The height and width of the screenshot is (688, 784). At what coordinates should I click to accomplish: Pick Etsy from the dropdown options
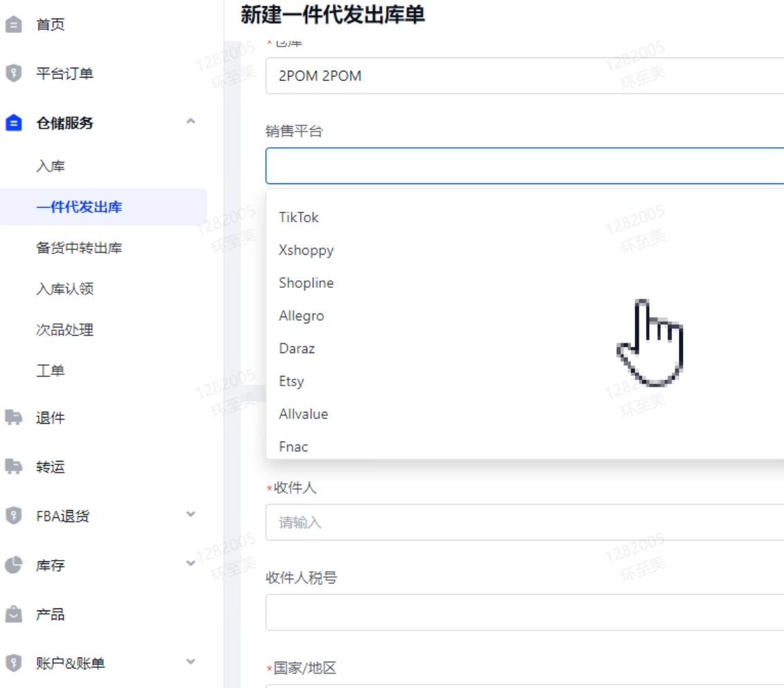[x=291, y=381]
